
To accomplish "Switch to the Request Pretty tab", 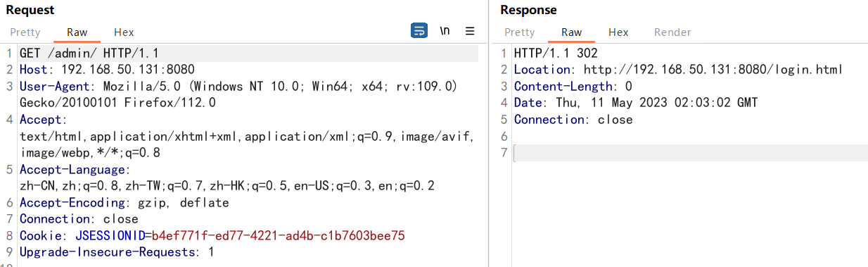I will pos(25,32).
